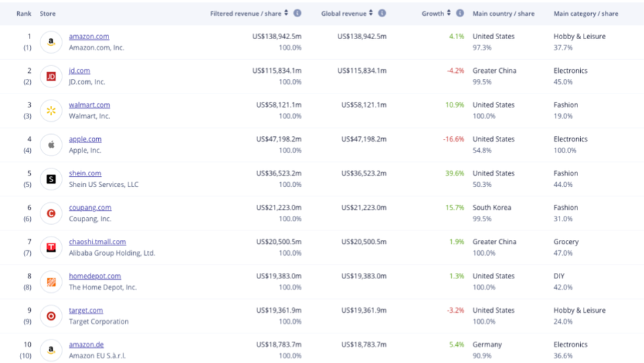The image size is (644, 363).
Task: Open the walmart.com link
Action: click(x=89, y=104)
